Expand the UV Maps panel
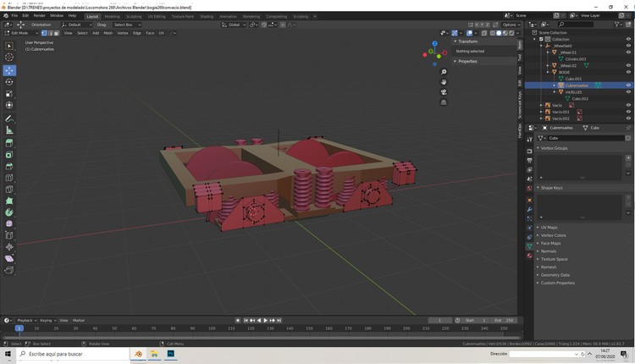Screen dimensions: 635x364 549,228
